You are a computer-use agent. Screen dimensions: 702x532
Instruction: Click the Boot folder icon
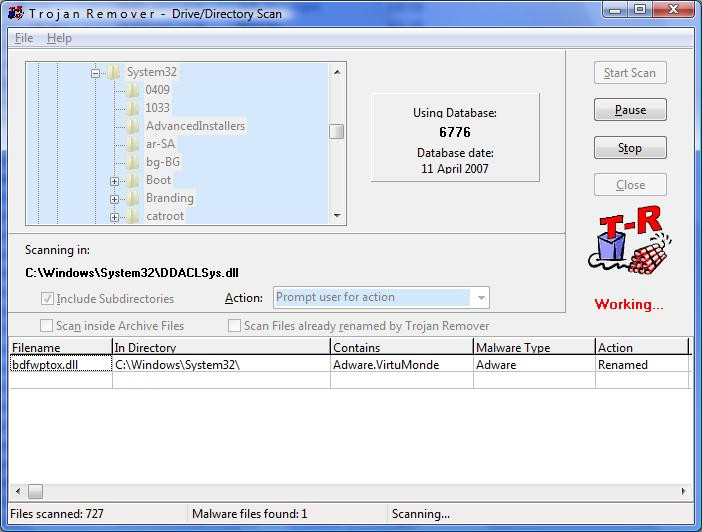point(132,180)
